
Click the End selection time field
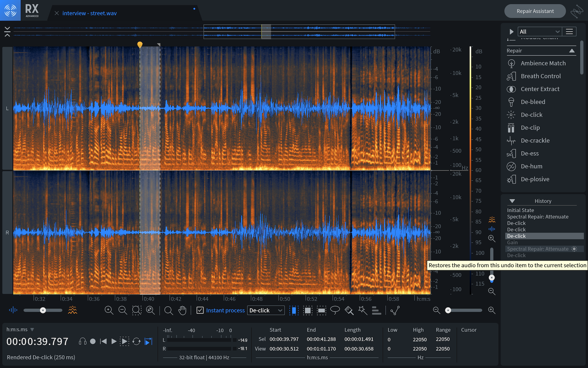(321, 339)
